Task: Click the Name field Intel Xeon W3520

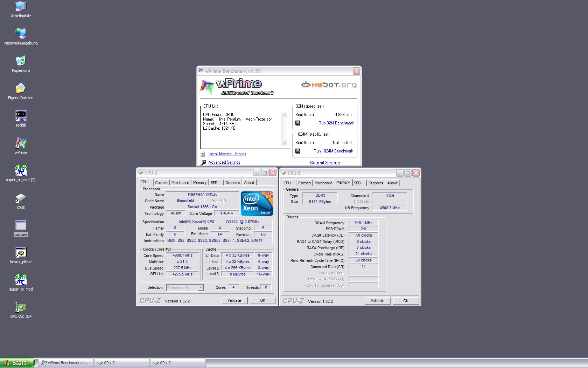Action: point(202,195)
